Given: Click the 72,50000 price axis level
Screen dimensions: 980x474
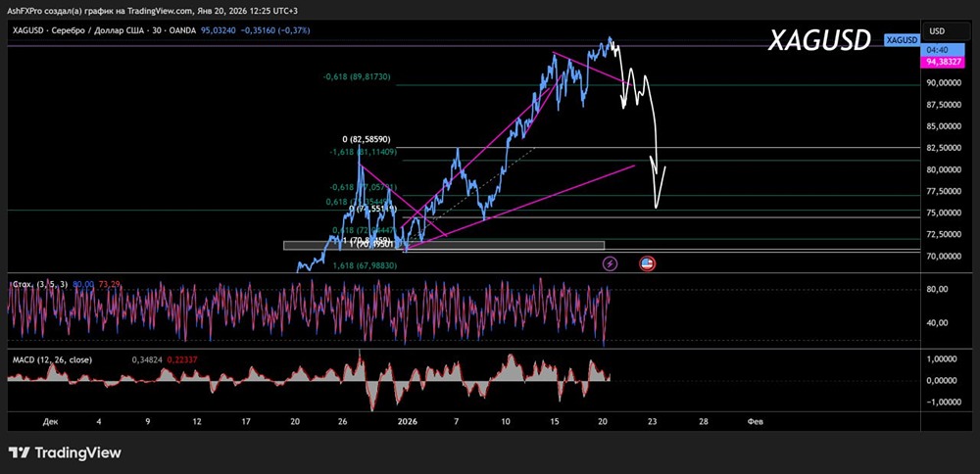Looking at the screenshot, I should 944,234.
